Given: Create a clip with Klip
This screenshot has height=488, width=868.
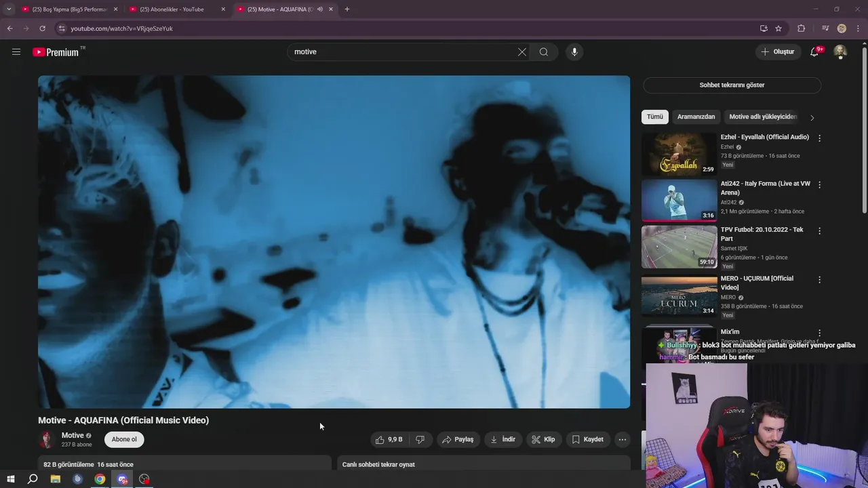Looking at the screenshot, I should pyautogui.click(x=543, y=439).
